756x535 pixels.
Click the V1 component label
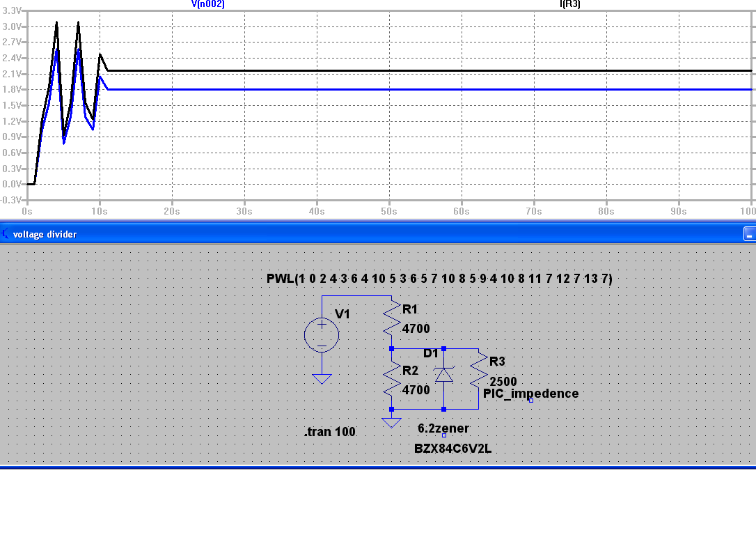click(342, 314)
